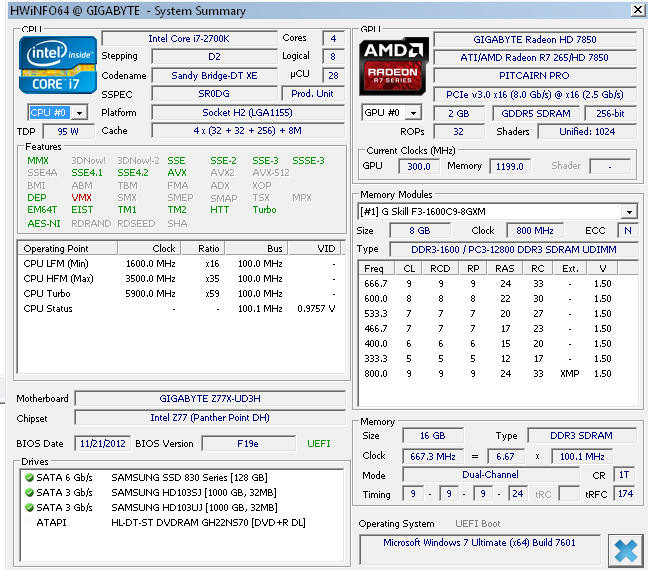Click the µCU value 28
Image resolution: width=648 pixels, height=570 pixels.
coord(333,75)
